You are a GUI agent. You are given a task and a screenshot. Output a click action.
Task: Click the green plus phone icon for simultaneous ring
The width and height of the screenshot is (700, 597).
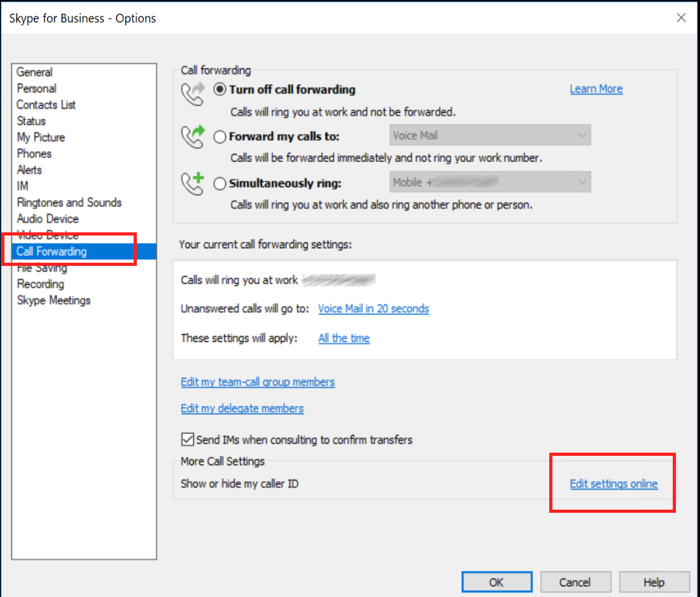pos(193,184)
